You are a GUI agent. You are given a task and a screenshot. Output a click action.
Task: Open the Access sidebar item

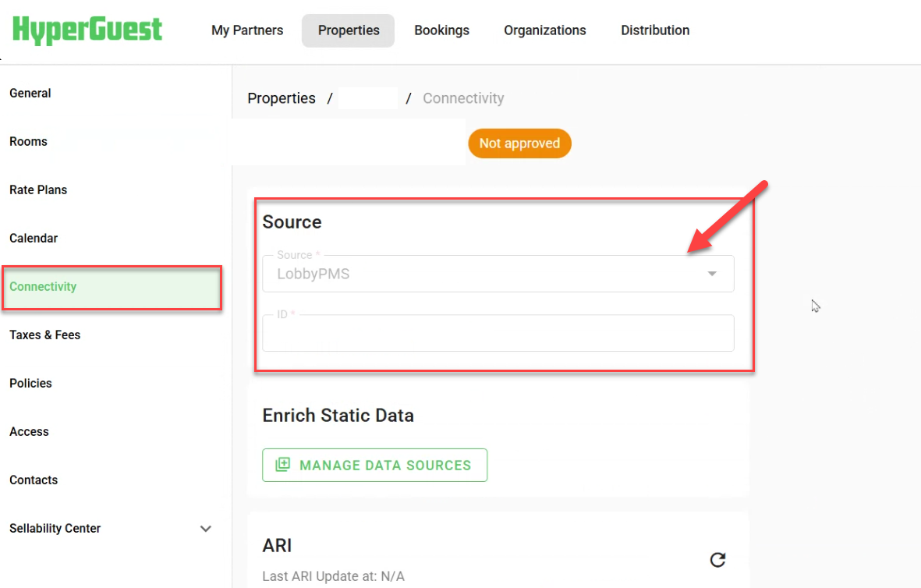tap(29, 432)
